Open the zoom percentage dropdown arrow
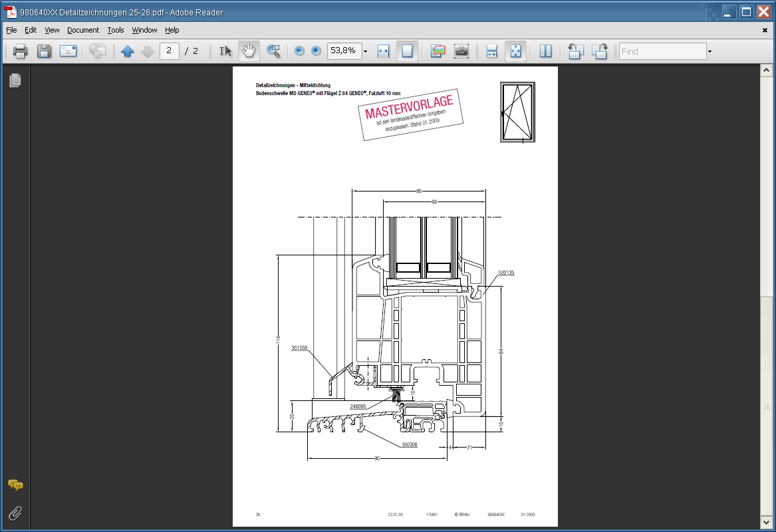This screenshot has width=776, height=532. pyautogui.click(x=365, y=51)
